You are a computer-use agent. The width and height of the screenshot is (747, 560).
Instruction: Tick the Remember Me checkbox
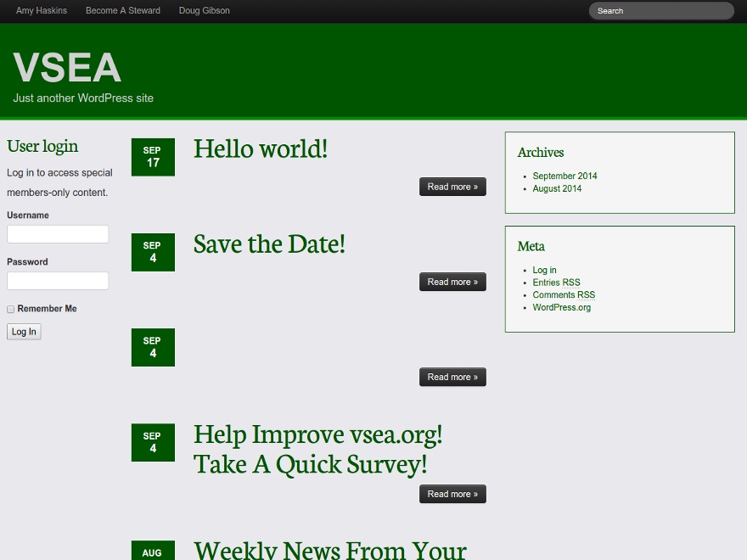tap(10, 309)
